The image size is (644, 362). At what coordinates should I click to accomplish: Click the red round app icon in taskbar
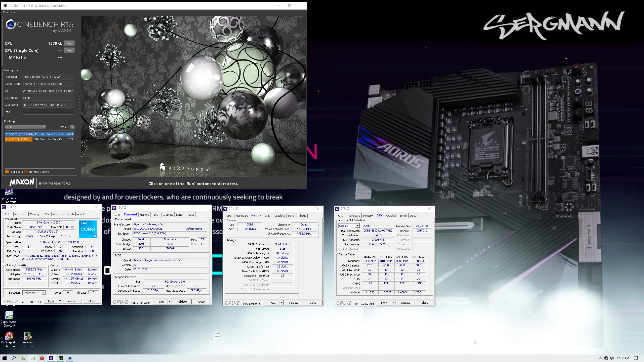pos(42,358)
